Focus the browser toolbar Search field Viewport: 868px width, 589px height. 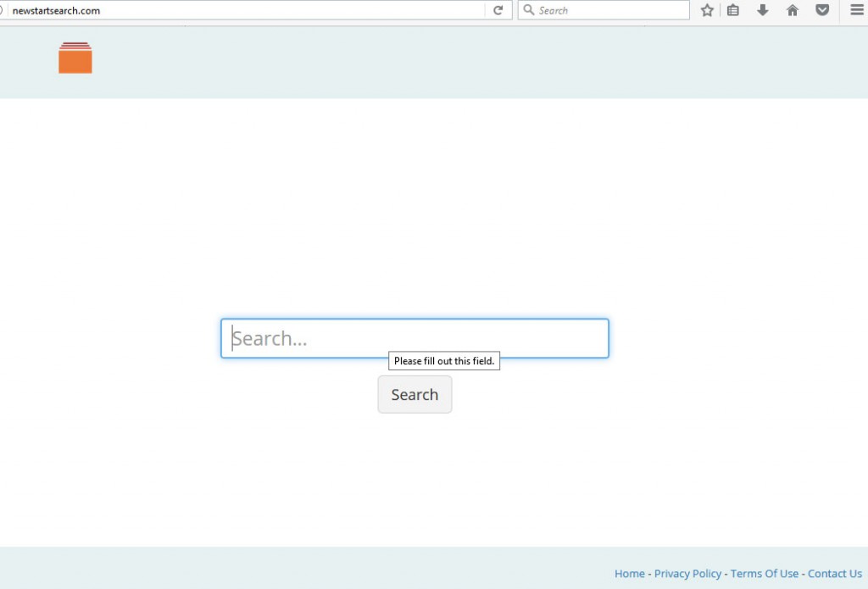pyautogui.click(x=604, y=10)
